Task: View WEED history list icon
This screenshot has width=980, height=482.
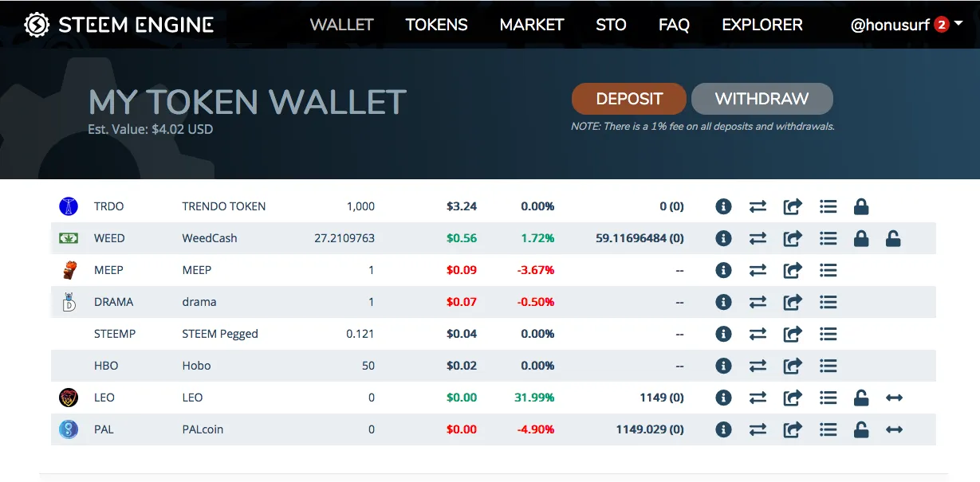Action: point(828,238)
